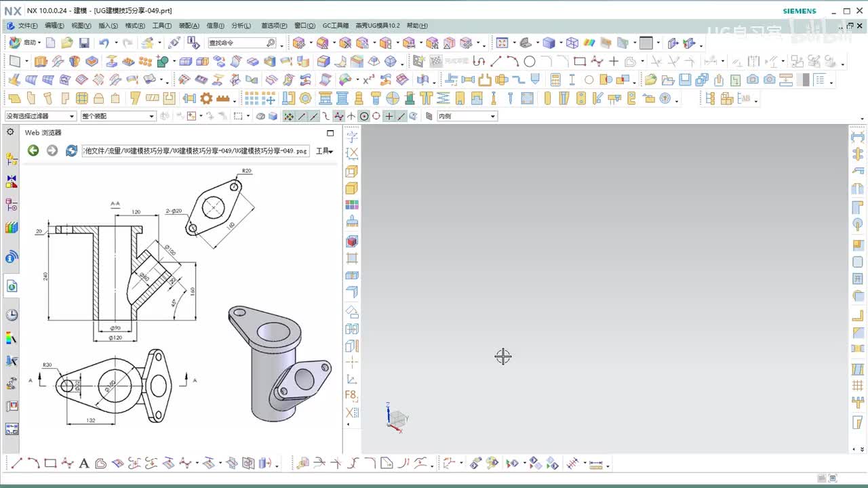868x488 pixels.
Task: Open the History clock panel in sidebar
Action: 12,315
